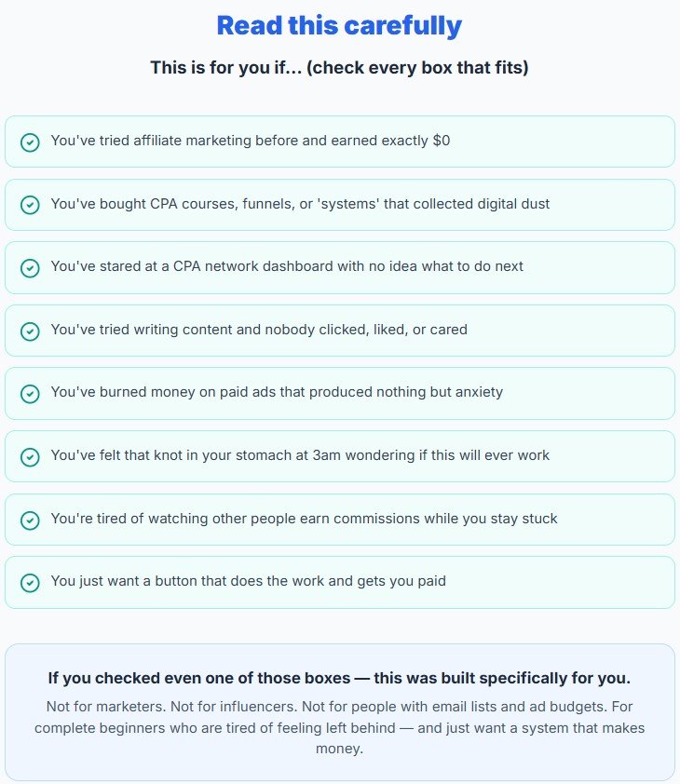Select the 'while you stay stuck' box
This screenshot has width=680, height=784.
tap(340, 520)
